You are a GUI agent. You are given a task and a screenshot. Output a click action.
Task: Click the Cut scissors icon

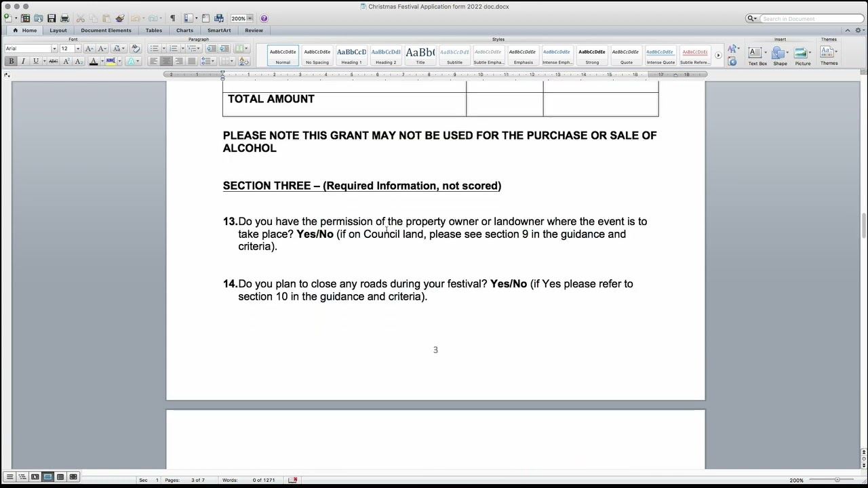click(x=81, y=18)
